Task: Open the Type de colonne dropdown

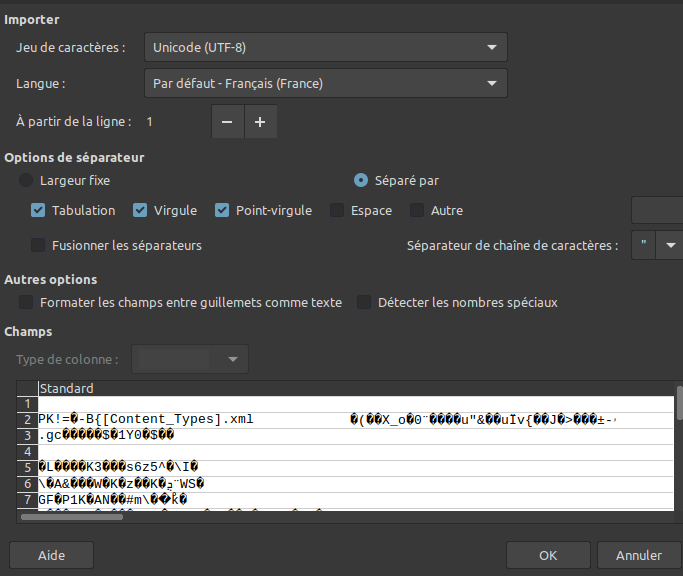Action: [x=190, y=359]
